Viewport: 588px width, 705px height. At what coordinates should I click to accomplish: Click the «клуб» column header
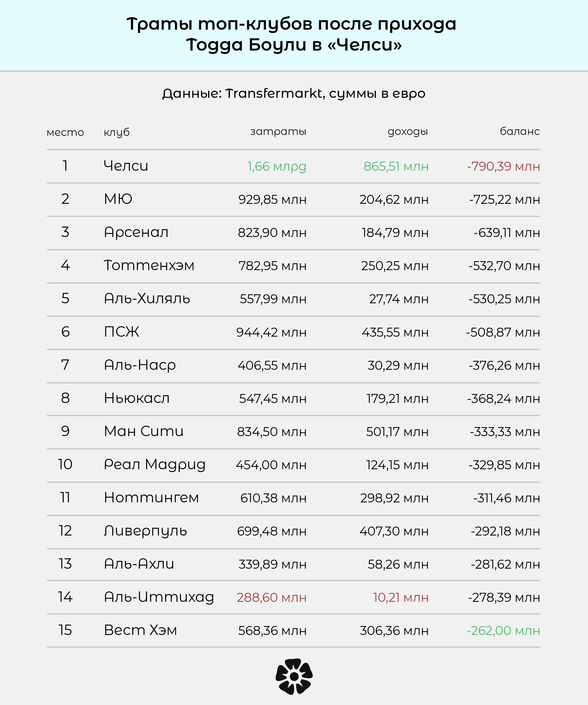click(x=116, y=132)
